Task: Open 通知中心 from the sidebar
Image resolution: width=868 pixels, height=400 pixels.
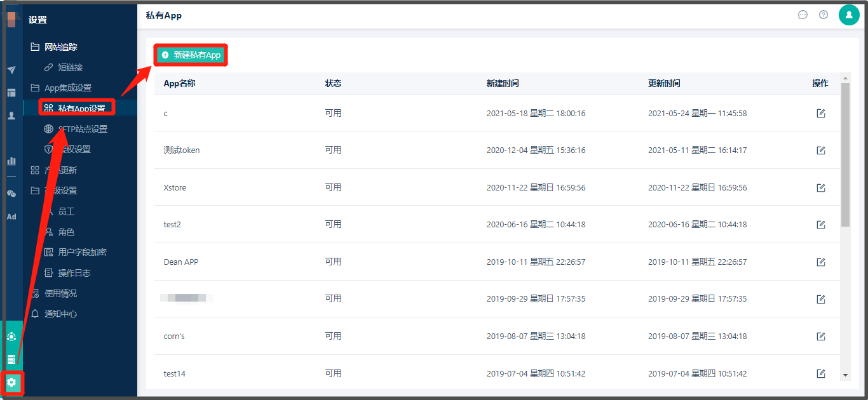Action: pyautogui.click(x=60, y=314)
